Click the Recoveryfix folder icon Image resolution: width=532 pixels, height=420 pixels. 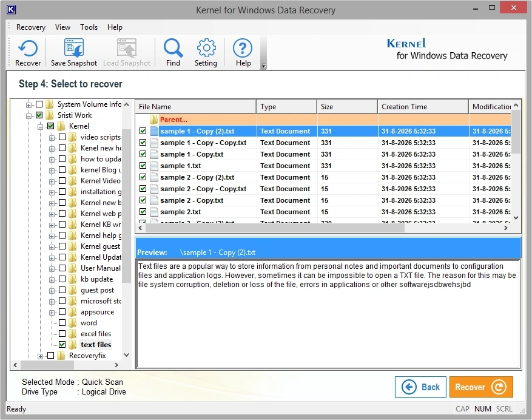tap(61, 356)
